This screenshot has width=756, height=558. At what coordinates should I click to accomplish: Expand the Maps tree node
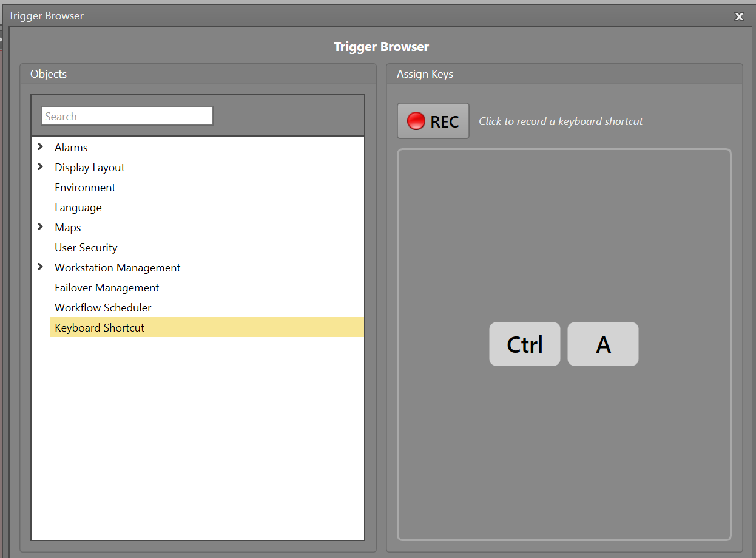tap(41, 227)
